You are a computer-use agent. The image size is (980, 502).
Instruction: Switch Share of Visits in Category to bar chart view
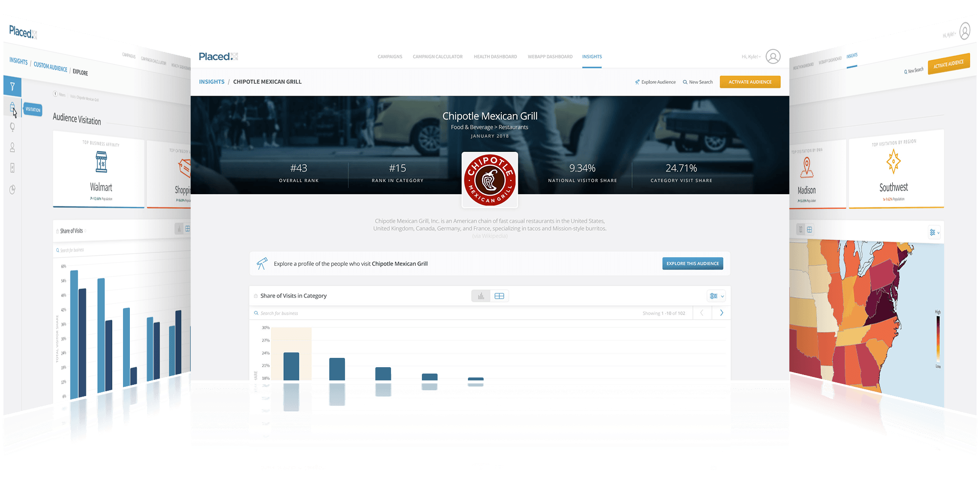pyautogui.click(x=481, y=296)
